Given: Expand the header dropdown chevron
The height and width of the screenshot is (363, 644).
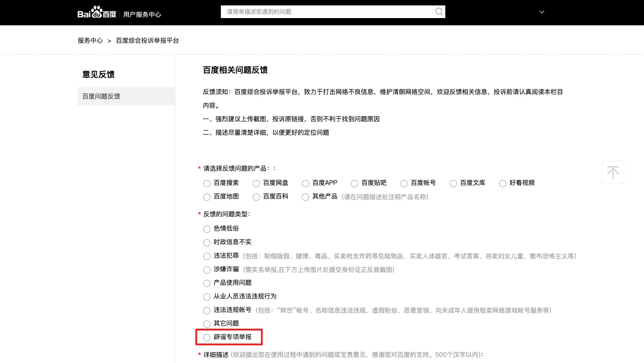Looking at the screenshot, I should pos(542,12).
